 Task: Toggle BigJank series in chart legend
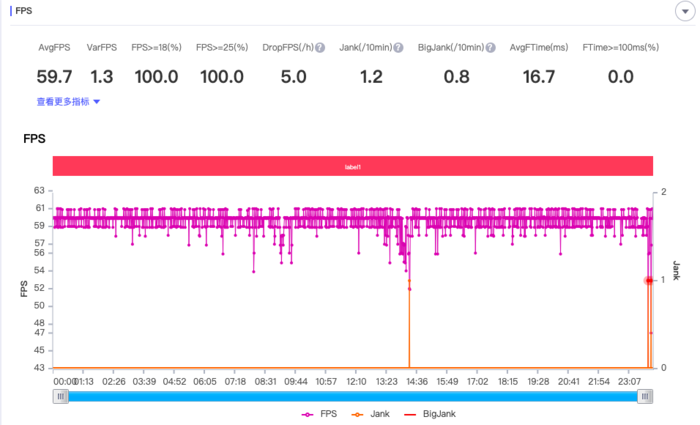point(429,414)
